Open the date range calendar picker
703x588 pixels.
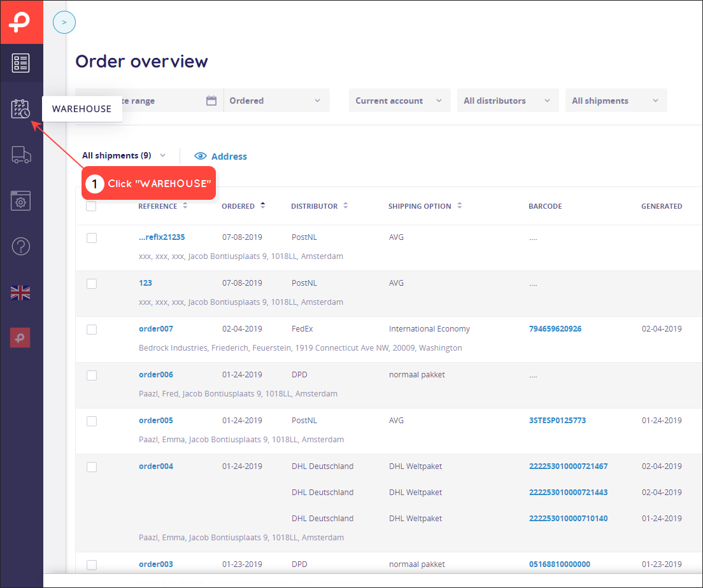tap(211, 101)
